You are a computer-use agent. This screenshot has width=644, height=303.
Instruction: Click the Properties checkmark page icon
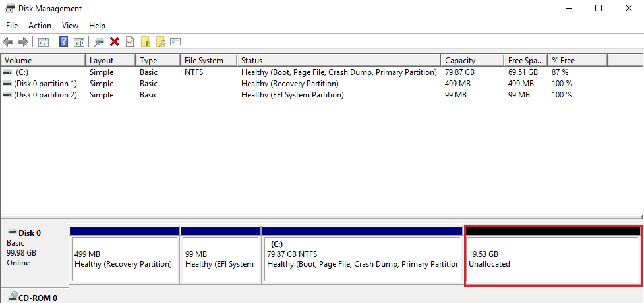[x=130, y=42]
